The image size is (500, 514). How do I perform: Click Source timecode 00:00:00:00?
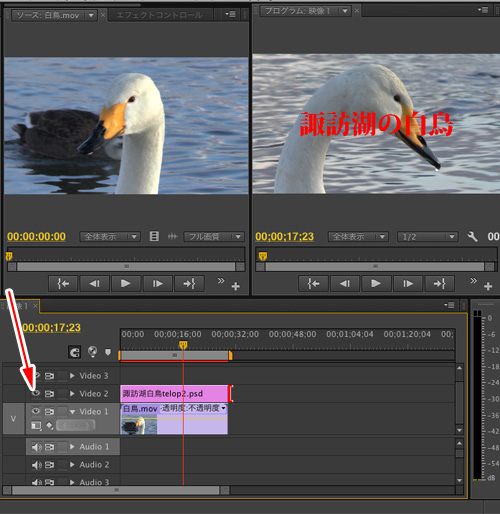(36, 236)
